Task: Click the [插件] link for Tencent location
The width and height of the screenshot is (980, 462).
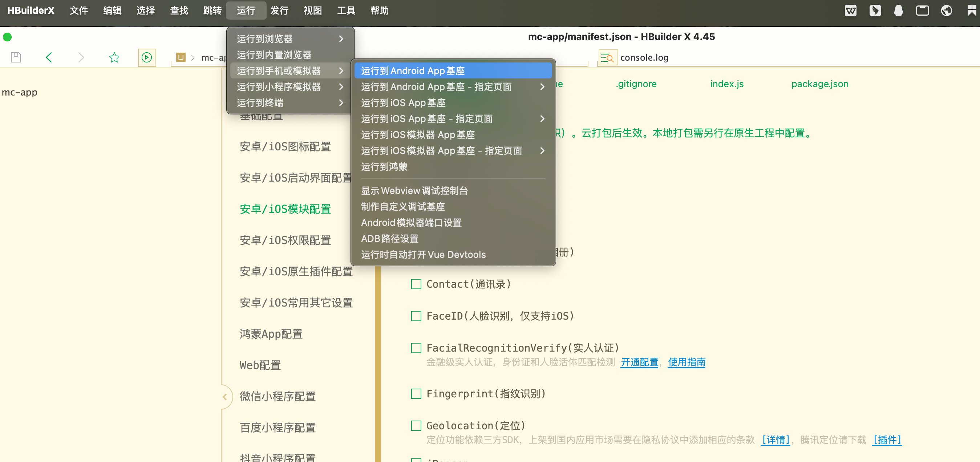Action: [887, 440]
